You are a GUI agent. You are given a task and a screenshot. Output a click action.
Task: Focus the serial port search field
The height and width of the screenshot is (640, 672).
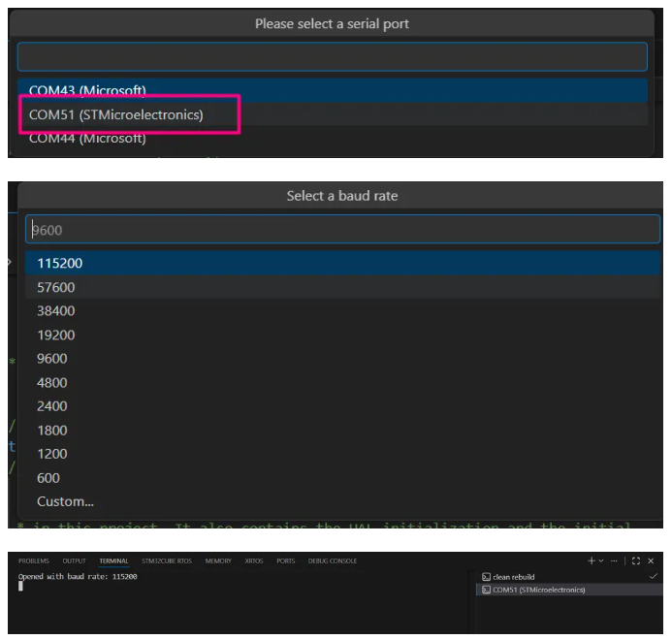[x=333, y=56]
